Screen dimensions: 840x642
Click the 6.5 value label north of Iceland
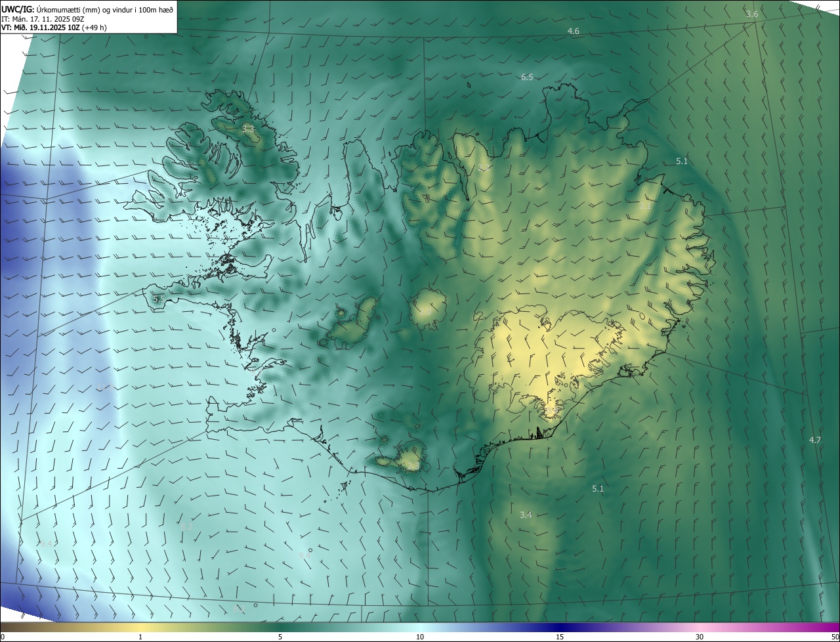(527, 77)
